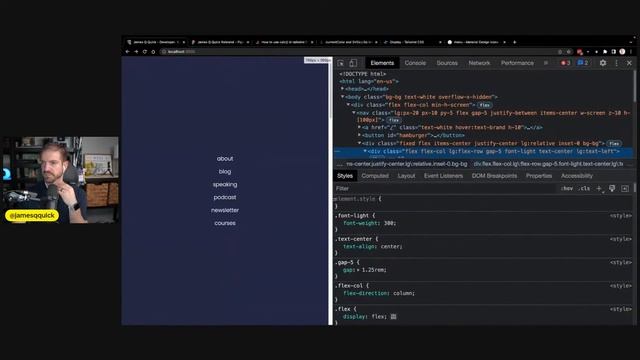Viewport: 640px width, 360px height.
Task: Open the DOM Breakpoints pane tab
Action: 494,176
